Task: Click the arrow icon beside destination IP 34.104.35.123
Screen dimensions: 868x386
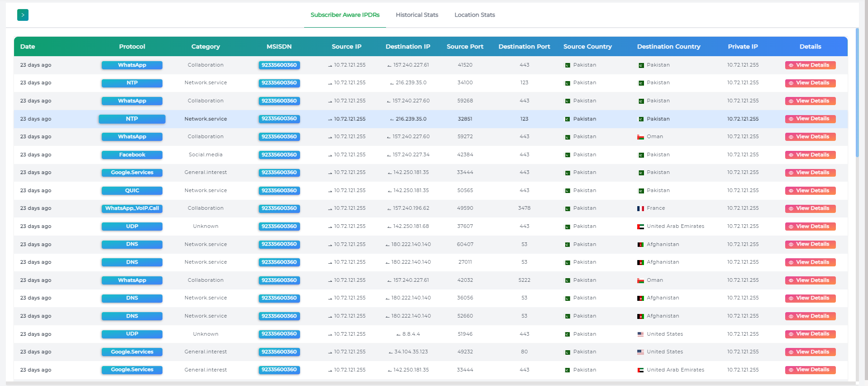Action: pos(391,352)
